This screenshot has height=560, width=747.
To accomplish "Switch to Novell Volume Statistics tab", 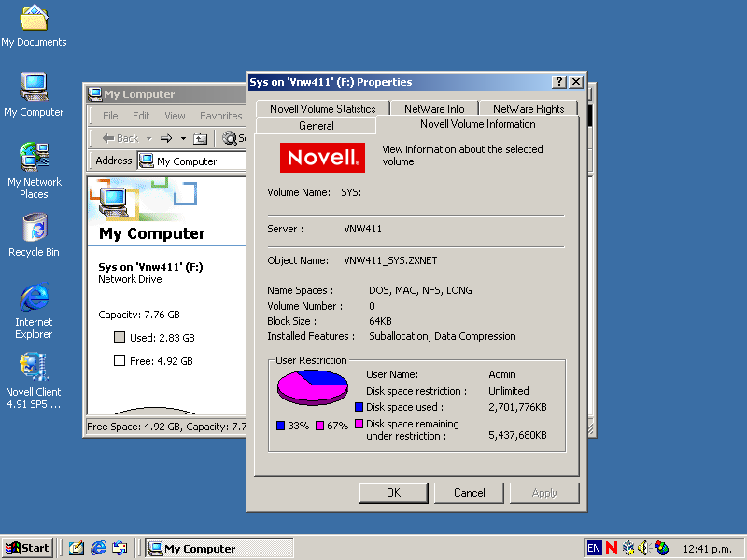I will coord(322,109).
